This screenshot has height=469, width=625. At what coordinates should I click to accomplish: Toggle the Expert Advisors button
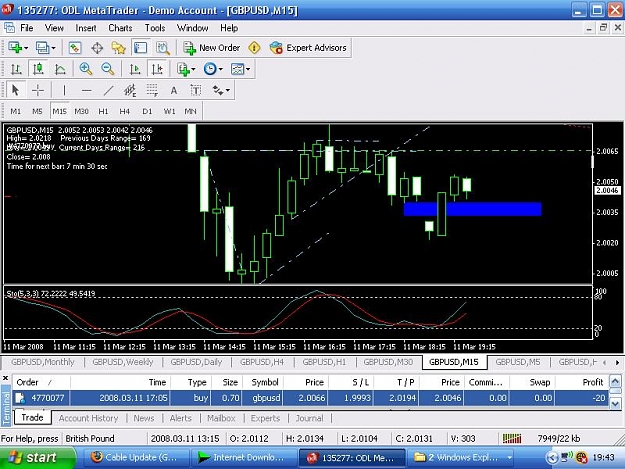click(308, 48)
